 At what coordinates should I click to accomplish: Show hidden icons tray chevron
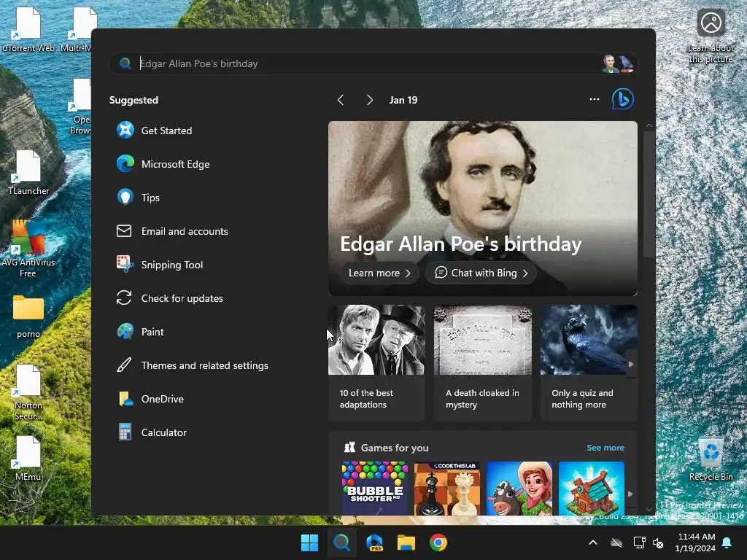pyautogui.click(x=592, y=542)
